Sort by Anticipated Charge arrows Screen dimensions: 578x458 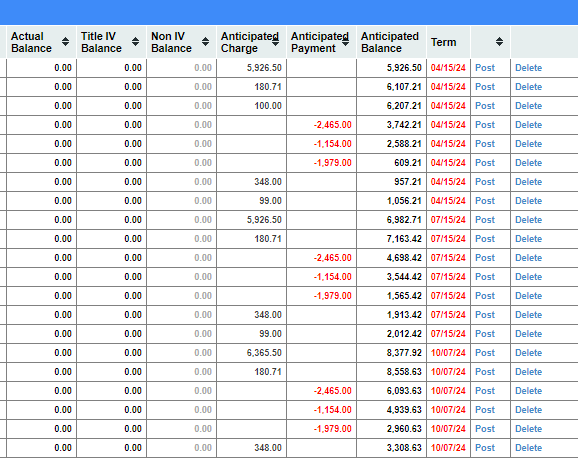pyautogui.click(x=275, y=42)
